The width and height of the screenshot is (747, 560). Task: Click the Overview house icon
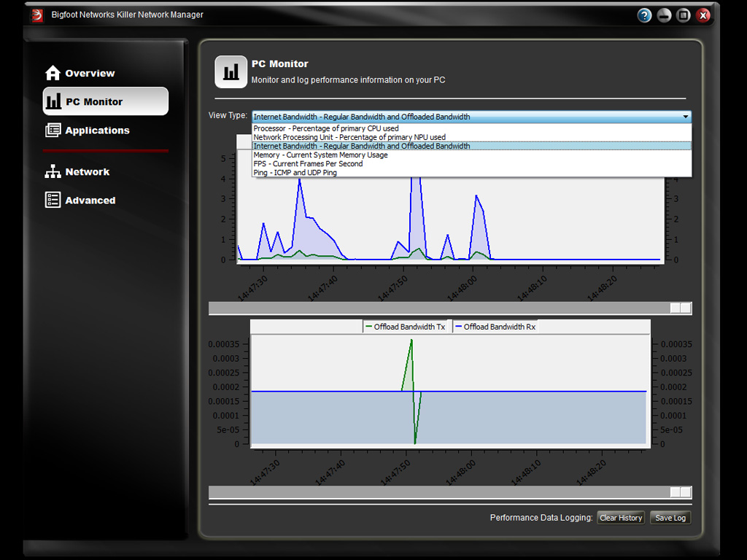pos(53,73)
